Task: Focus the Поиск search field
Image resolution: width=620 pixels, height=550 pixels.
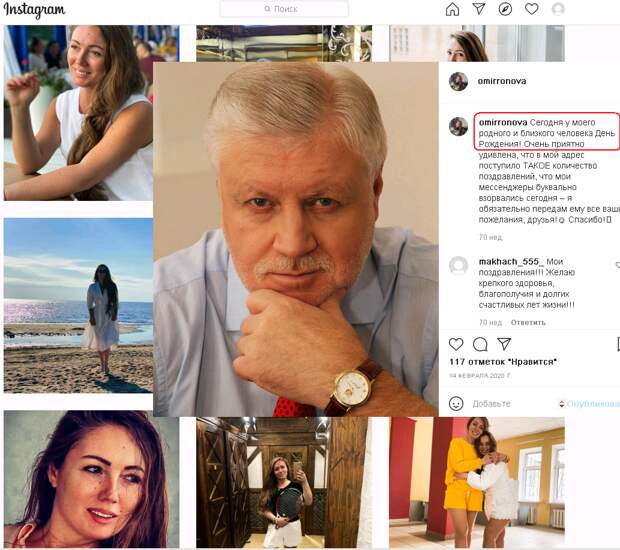Action: (x=284, y=9)
